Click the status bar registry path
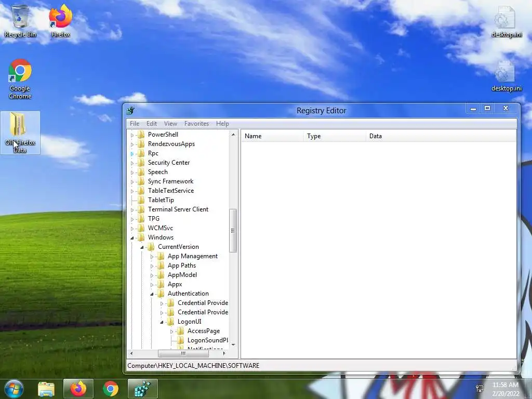 pyautogui.click(x=193, y=366)
